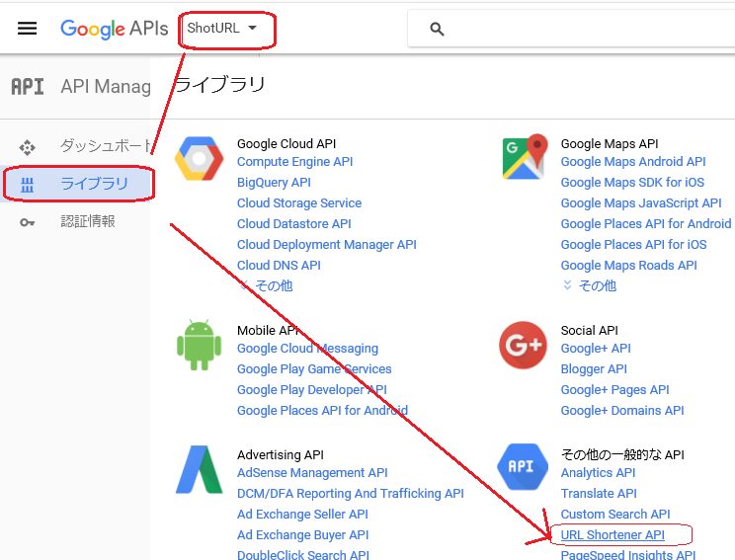This screenshot has height=560, width=735.
Task: Open DCM/DFA Reporting And Trafficking API
Action: click(350, 494)
